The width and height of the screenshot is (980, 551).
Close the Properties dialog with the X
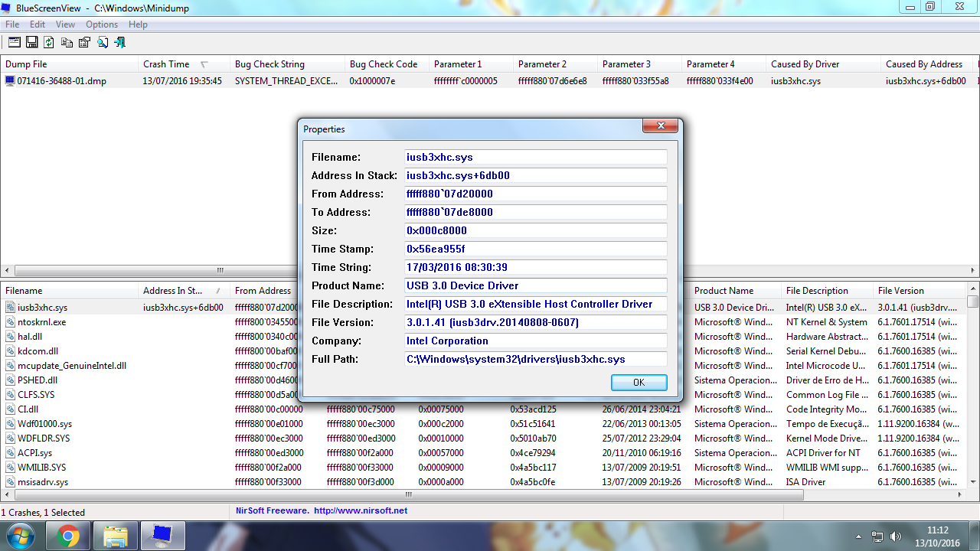(x=659, y=127)
